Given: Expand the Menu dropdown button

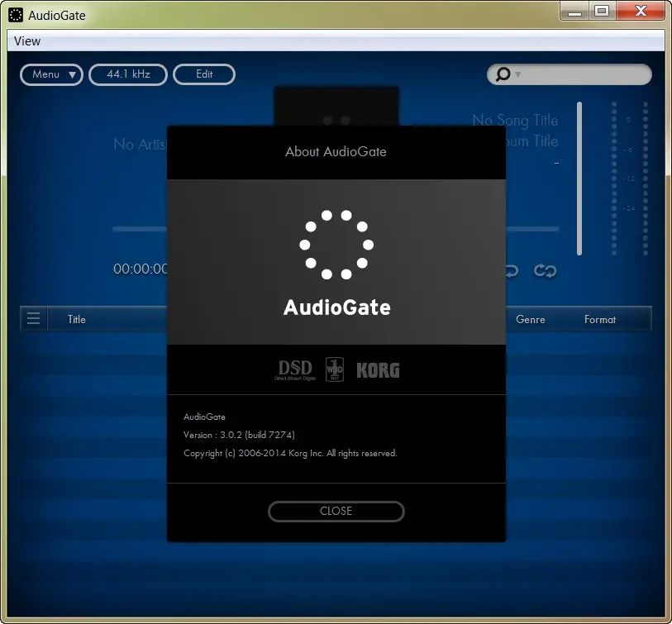Looking at the screenshot, I should pos(51,74).
